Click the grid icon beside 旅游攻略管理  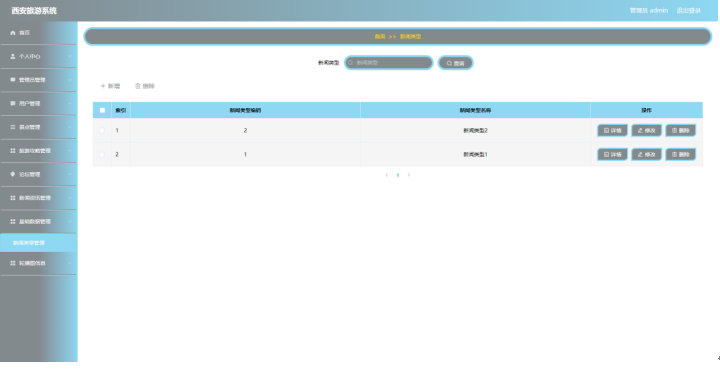pos(13,151)
